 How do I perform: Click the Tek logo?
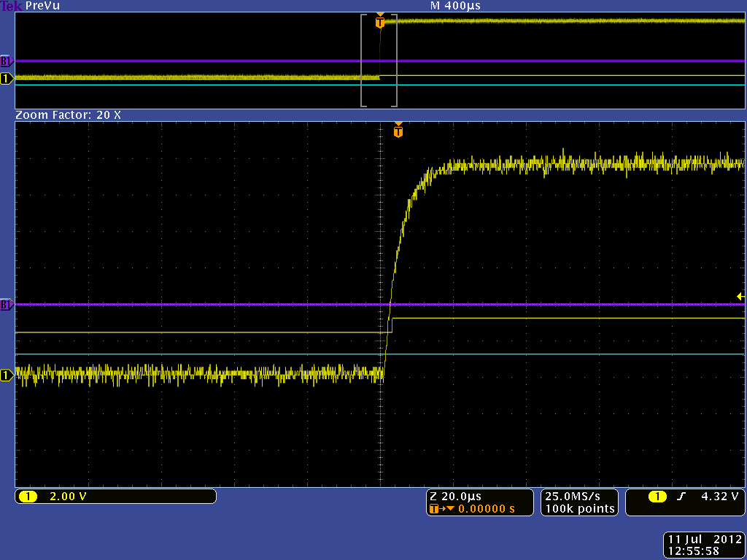tap(12, 6)
